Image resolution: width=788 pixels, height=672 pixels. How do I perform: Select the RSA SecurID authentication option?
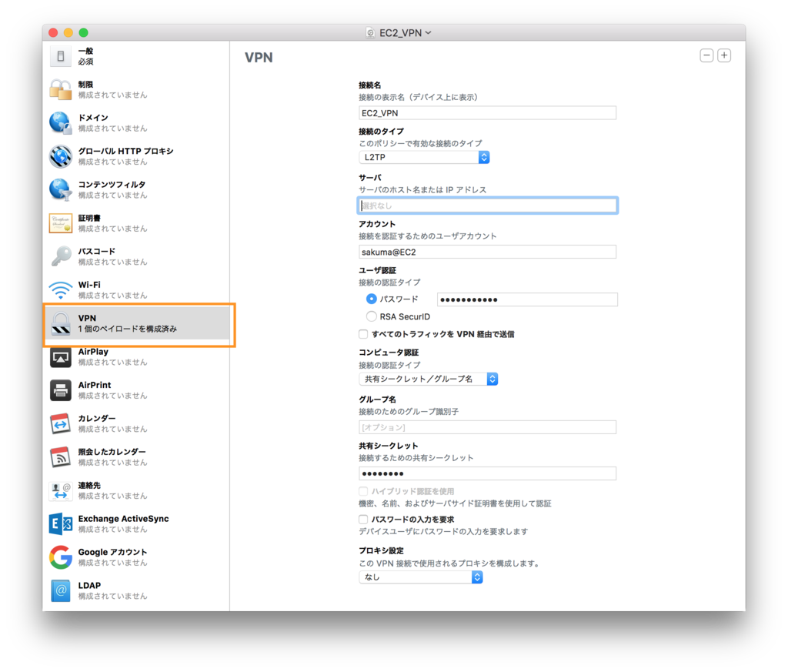click(372, 316)
